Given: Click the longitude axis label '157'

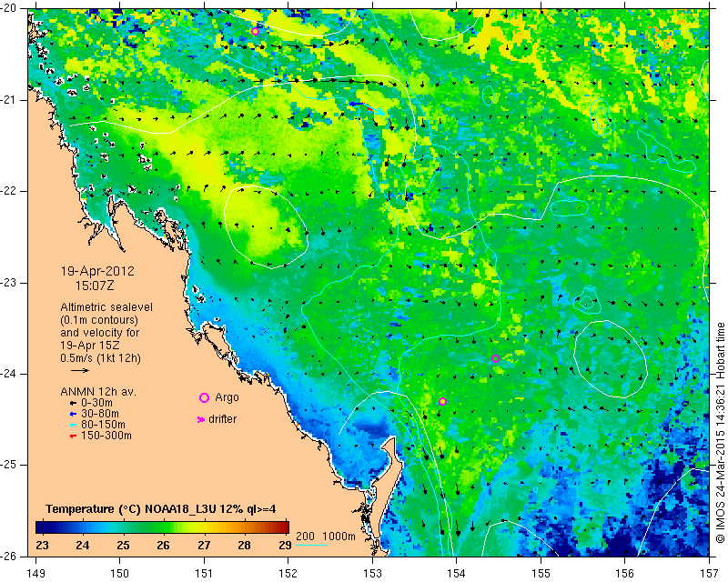Looking at the screenshot, I should (x=710, y=574).
